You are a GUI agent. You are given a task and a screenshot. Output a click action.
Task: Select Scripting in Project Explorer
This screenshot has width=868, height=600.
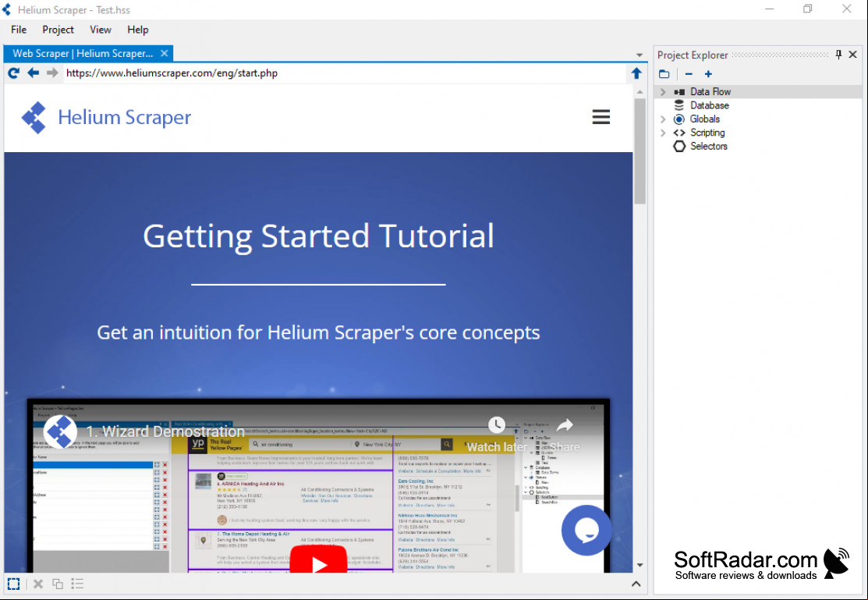707,133
